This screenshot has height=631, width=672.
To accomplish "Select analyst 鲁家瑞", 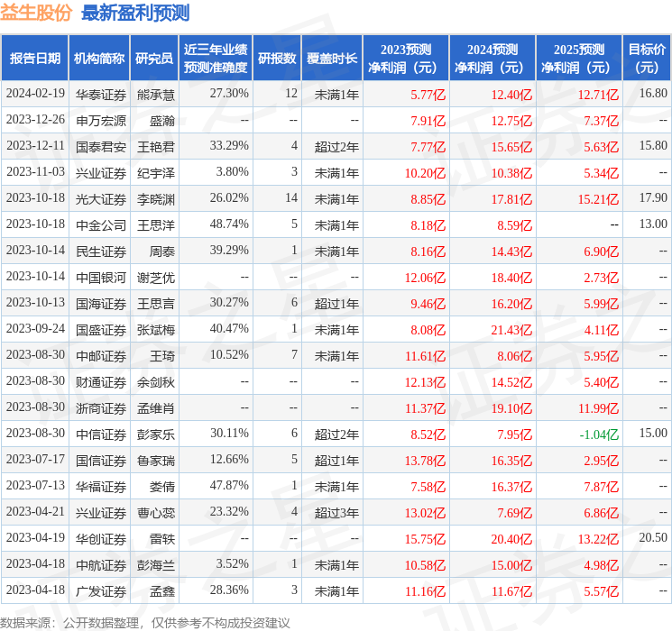I will (155, 460).
